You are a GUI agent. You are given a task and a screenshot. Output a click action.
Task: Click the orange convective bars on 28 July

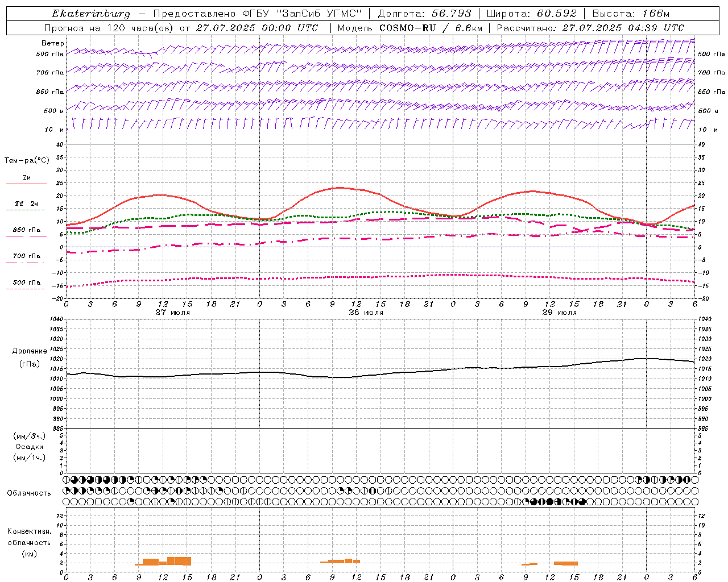(341, 561)
